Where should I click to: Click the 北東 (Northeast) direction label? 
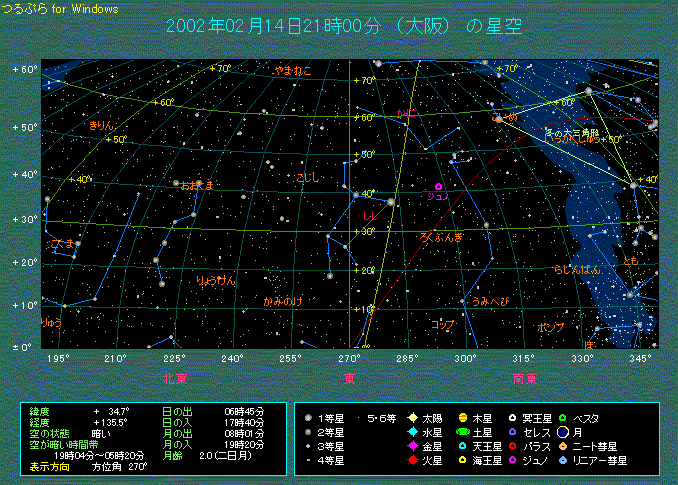176,378
